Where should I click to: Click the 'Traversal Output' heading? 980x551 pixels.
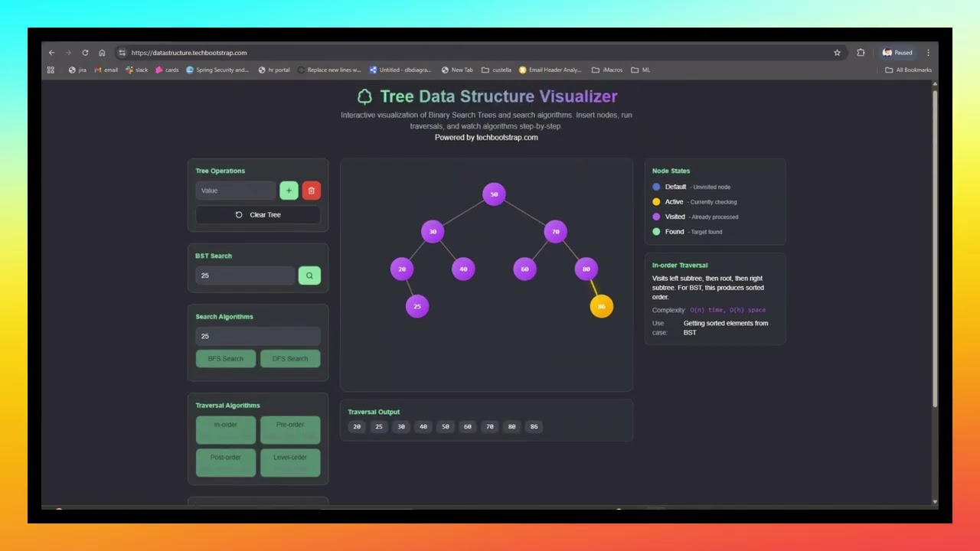(x=374, y=412)
